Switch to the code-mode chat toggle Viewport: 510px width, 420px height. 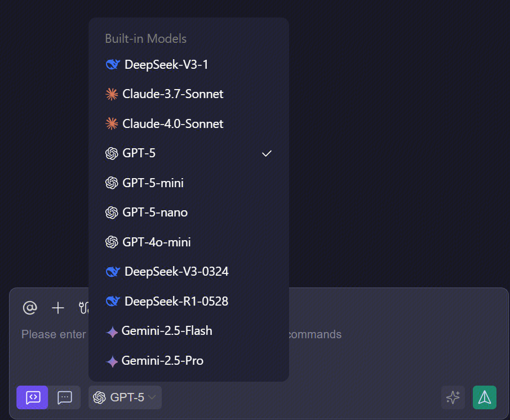33,397
